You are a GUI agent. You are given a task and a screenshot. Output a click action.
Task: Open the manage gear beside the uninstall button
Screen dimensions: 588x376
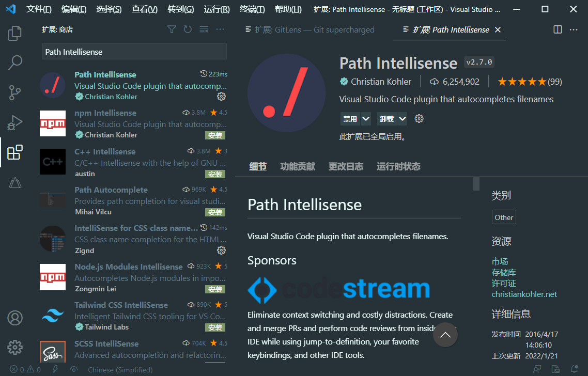click(x=419, y=119)
